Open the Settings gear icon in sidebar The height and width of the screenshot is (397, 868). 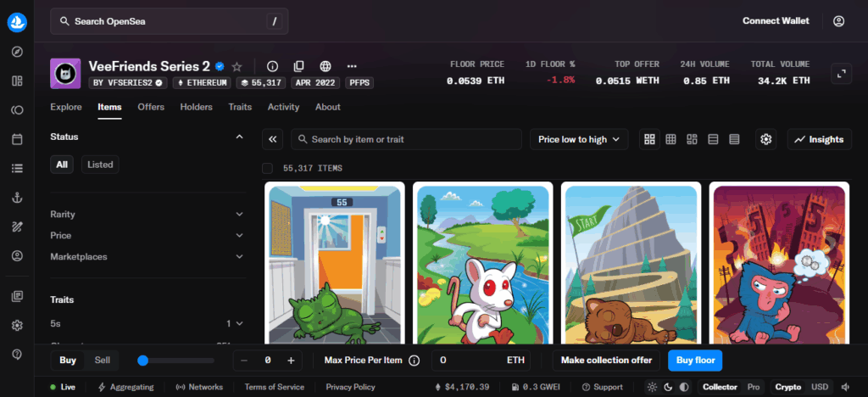[x=17, y=325]
